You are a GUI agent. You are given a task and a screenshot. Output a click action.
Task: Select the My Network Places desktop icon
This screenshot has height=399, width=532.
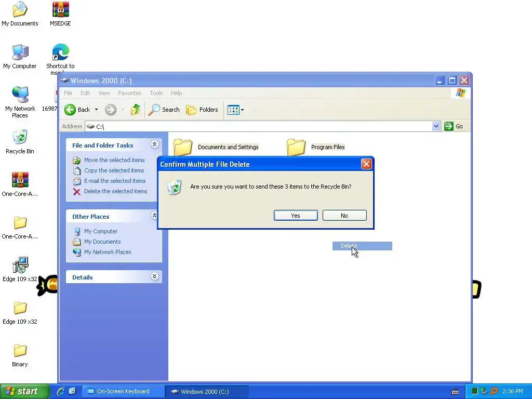20,95
